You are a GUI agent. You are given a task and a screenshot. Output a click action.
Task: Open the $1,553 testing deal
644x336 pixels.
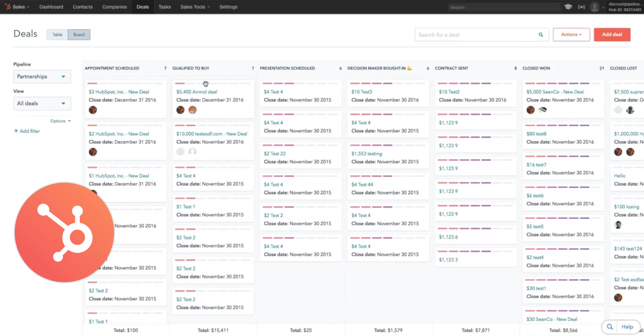point(367,153)
